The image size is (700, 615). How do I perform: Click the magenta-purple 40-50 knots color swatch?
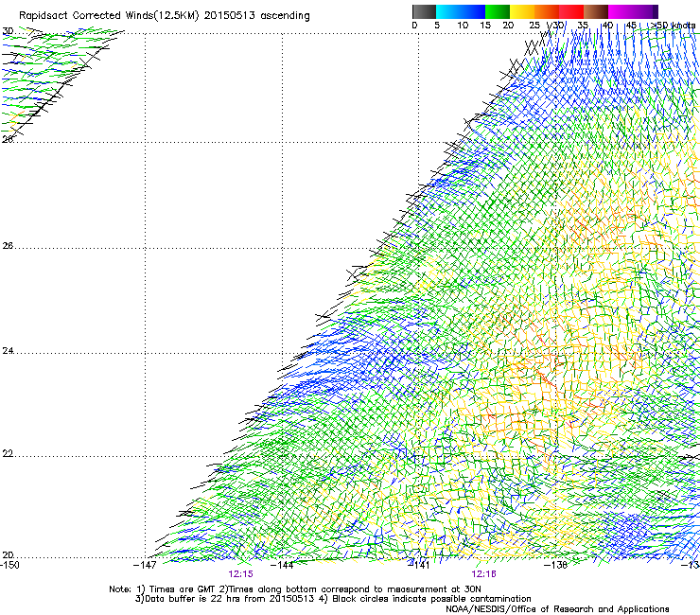[x=633, y=11]
